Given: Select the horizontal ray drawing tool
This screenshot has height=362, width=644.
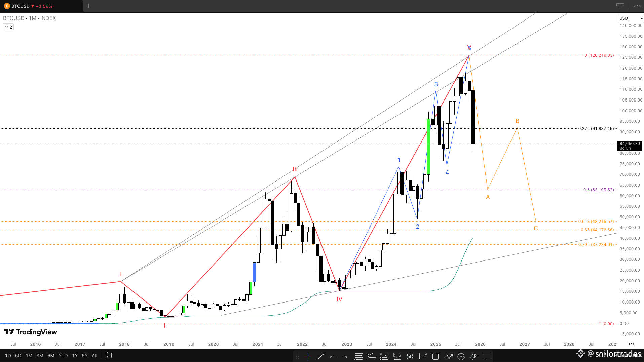Looking at the screenshot, I should click(333, 356).
